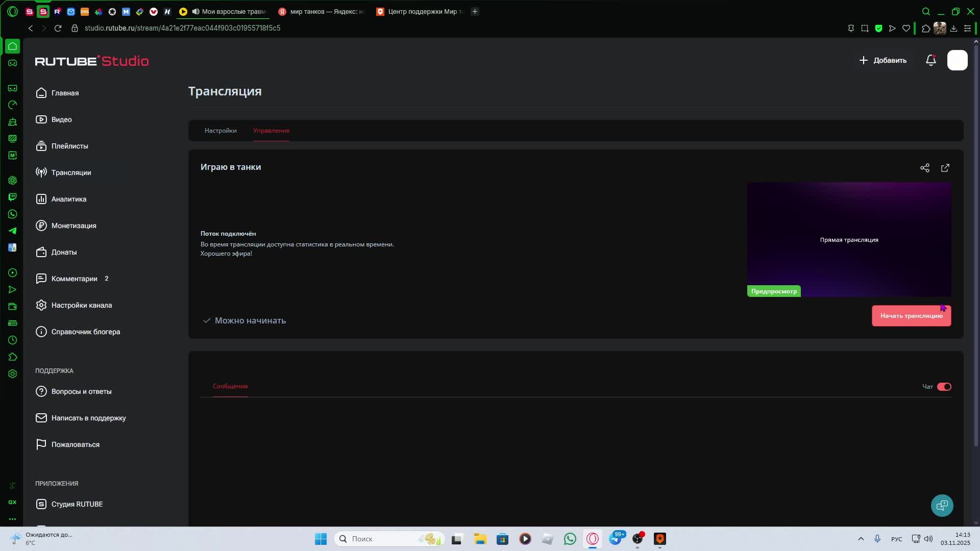Switch to the Настройки tab
This screenshot has width=980, height=551.
point(220,131)
